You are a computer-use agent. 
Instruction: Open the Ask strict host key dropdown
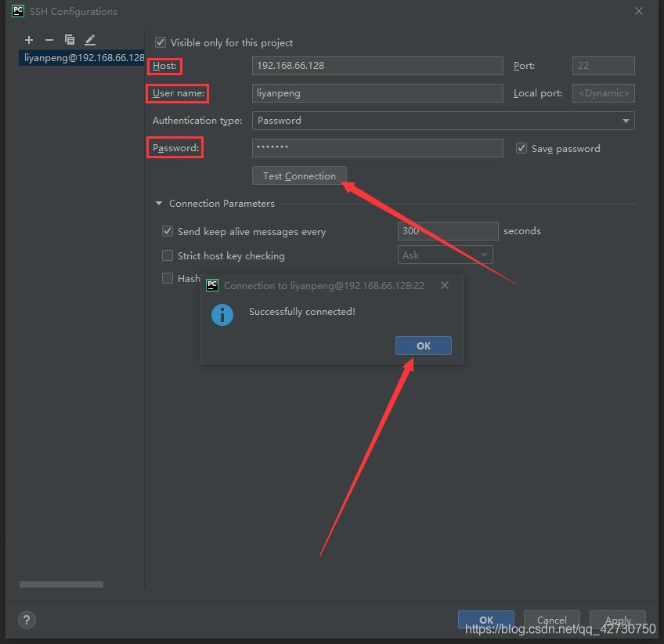[x=445, y=255]
